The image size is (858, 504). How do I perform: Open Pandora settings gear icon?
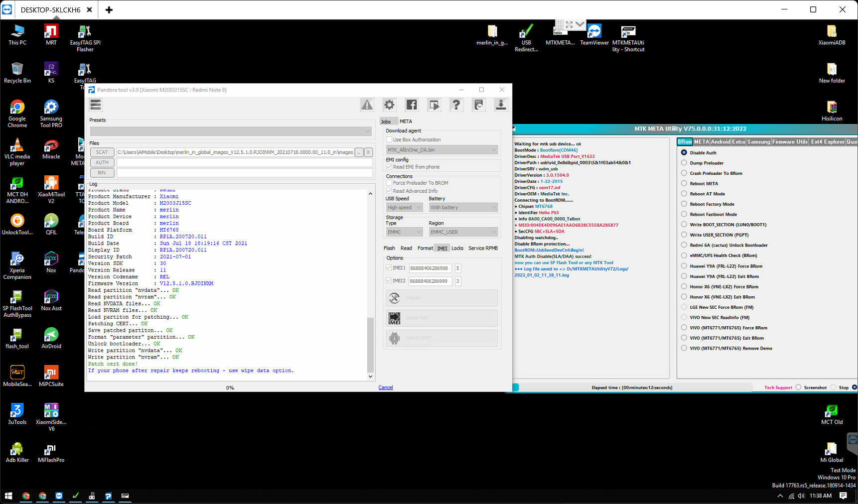pyautogui.click(x=389, y=105)
